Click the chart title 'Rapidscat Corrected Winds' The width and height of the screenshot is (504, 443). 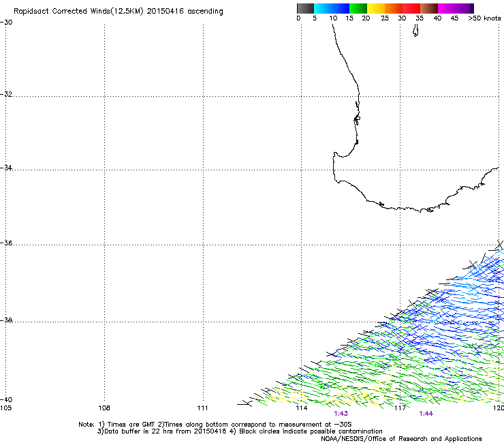coord(119,12)
